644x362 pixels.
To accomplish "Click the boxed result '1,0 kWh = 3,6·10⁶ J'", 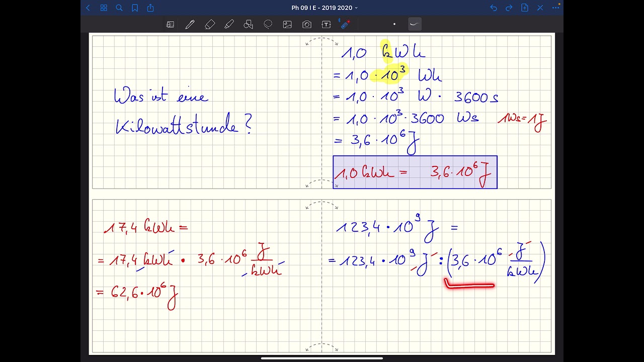I will pyautogui.click(x=415, y=172).
